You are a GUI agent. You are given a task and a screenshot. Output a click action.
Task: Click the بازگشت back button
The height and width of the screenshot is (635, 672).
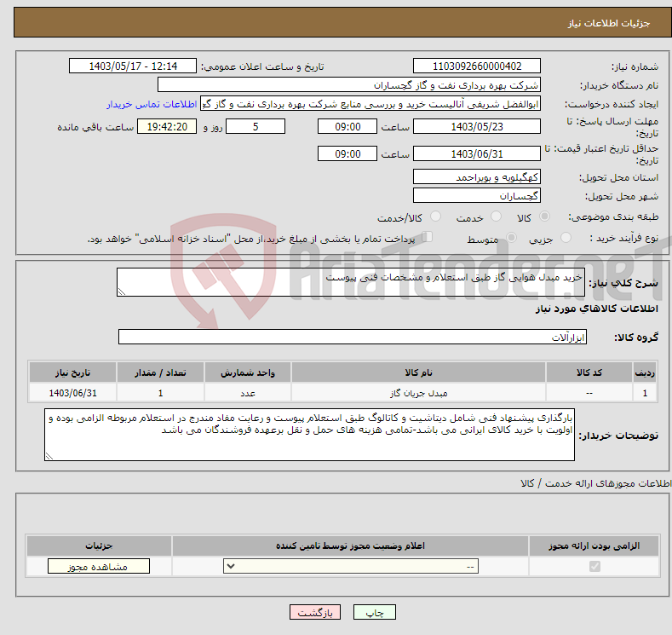click(315, 612)
